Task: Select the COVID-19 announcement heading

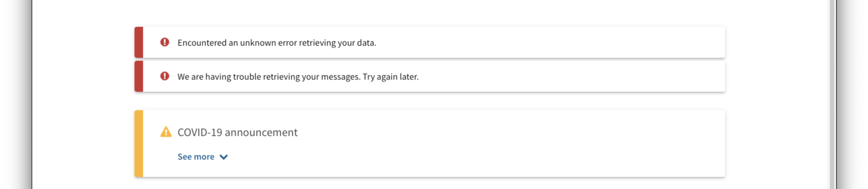Action: coord(238,132)
